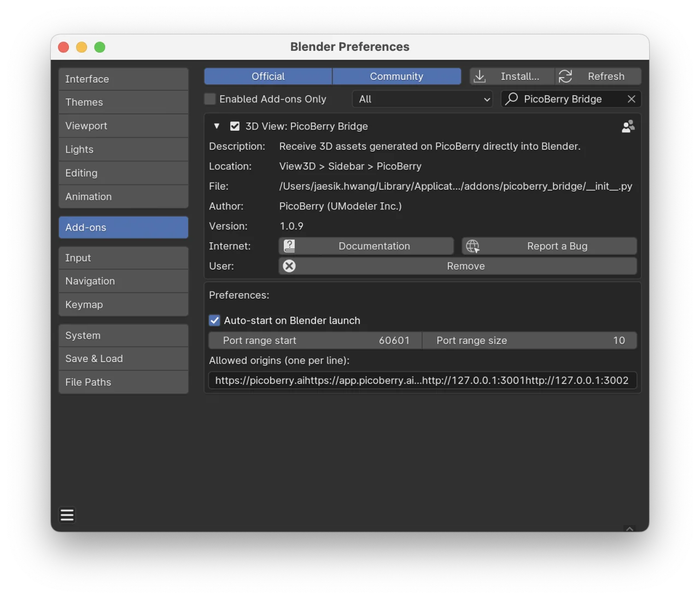This screenshot has height=599, width=700.
Task: Open Navigation preferences
Action: tap(124, 281)
